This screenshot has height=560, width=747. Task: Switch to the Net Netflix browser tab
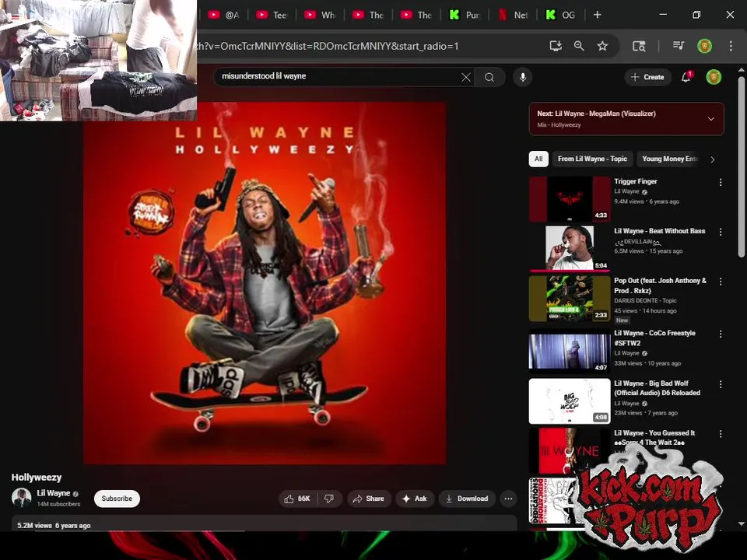click(x=513, y=15)
